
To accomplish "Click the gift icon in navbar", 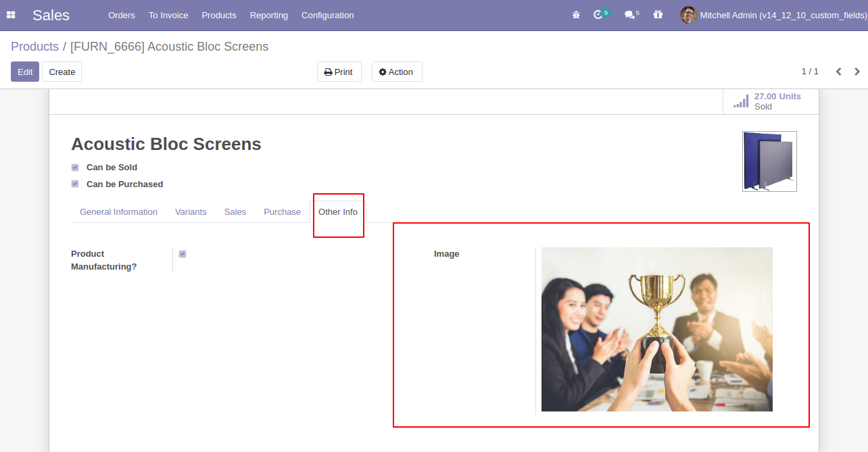I will point(658,14).
